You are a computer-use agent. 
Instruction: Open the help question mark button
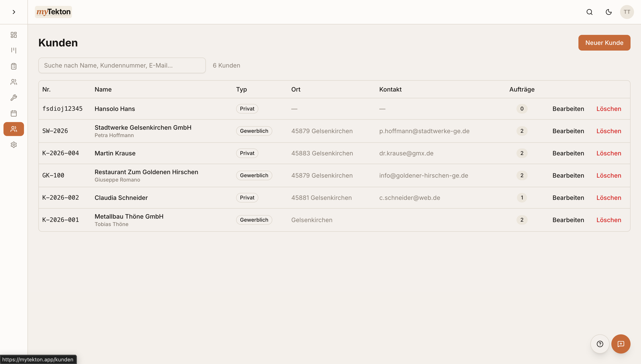(x=600, y=344)
